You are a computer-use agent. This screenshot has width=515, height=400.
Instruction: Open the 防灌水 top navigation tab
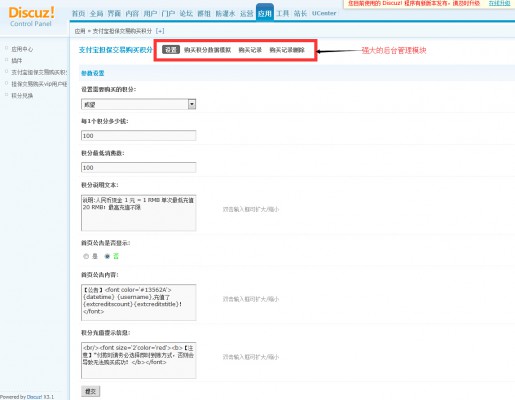tap(225, 14)
